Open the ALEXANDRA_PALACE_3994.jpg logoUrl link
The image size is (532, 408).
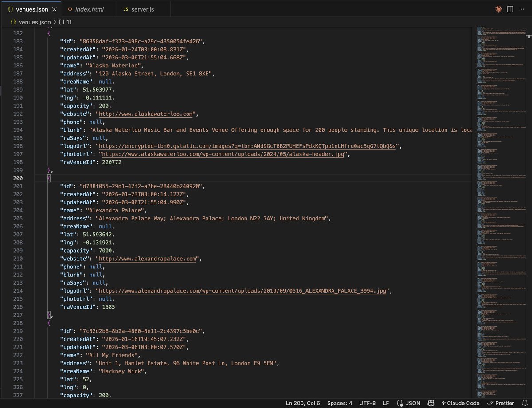243,290
